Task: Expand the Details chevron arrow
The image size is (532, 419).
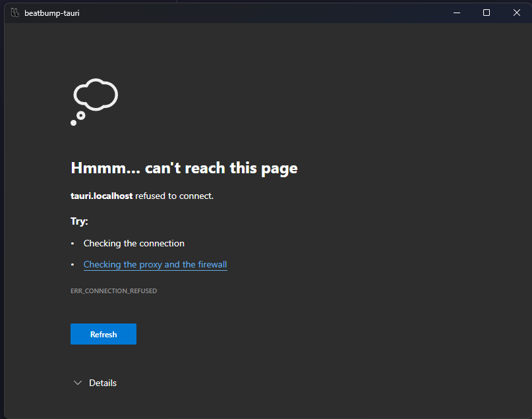Action: point(78,383)
